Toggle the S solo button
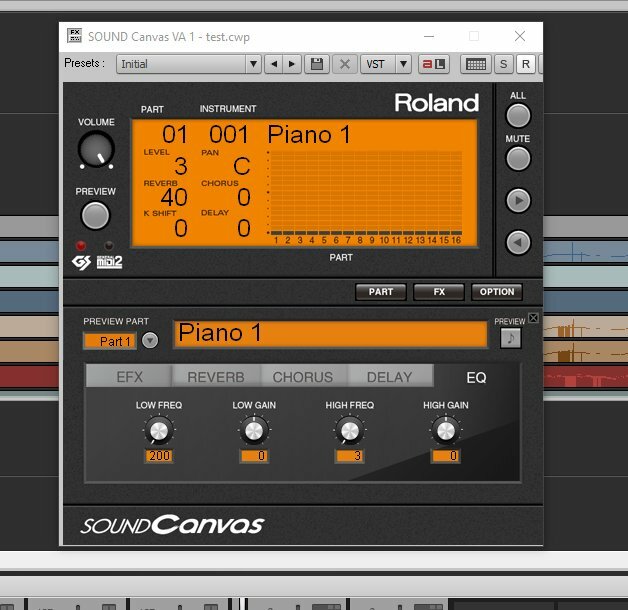The height and width of the screenshot is (610, 628). [x=503, y=64]
